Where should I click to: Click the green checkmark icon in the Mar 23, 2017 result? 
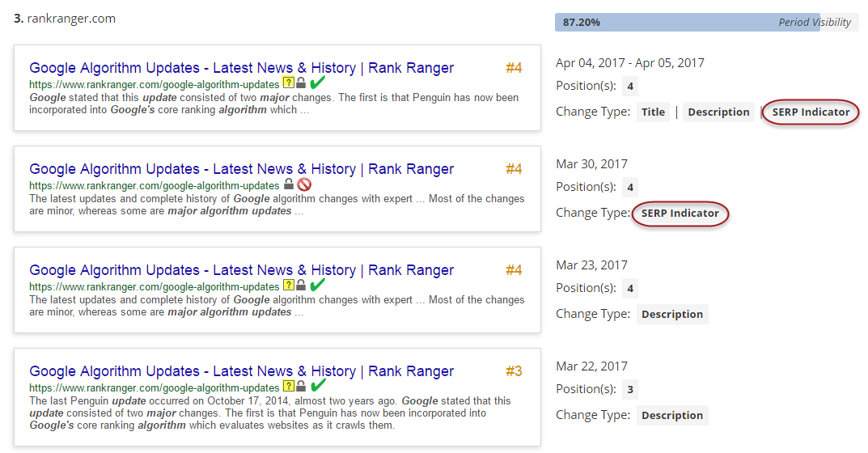(x=318, y=285)
